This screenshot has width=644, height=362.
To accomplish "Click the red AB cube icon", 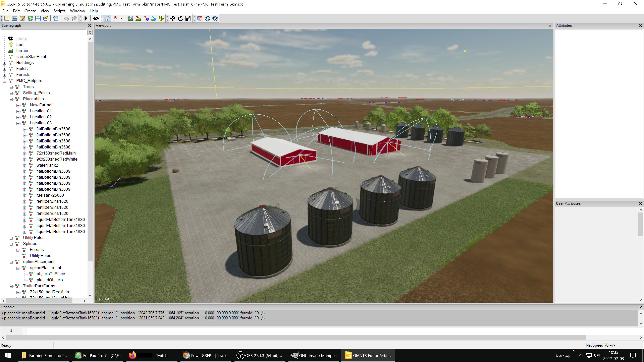I will click(x=200, y=18).
